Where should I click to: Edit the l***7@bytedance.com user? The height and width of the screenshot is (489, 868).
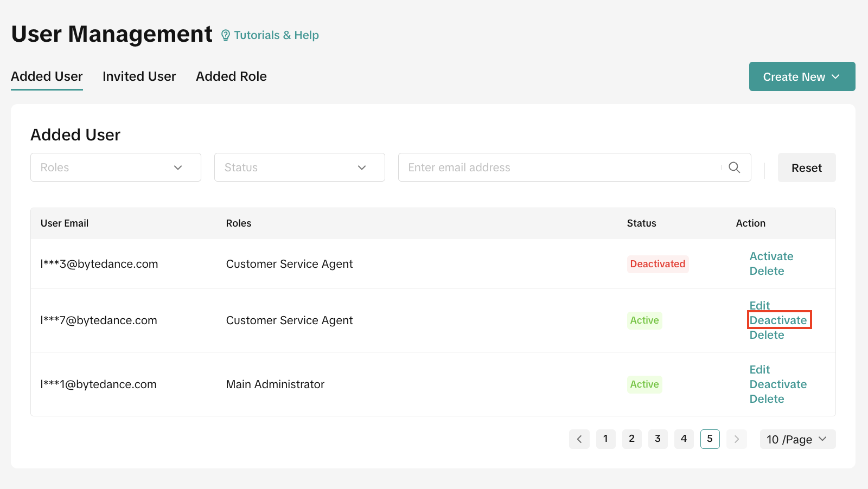759,305
